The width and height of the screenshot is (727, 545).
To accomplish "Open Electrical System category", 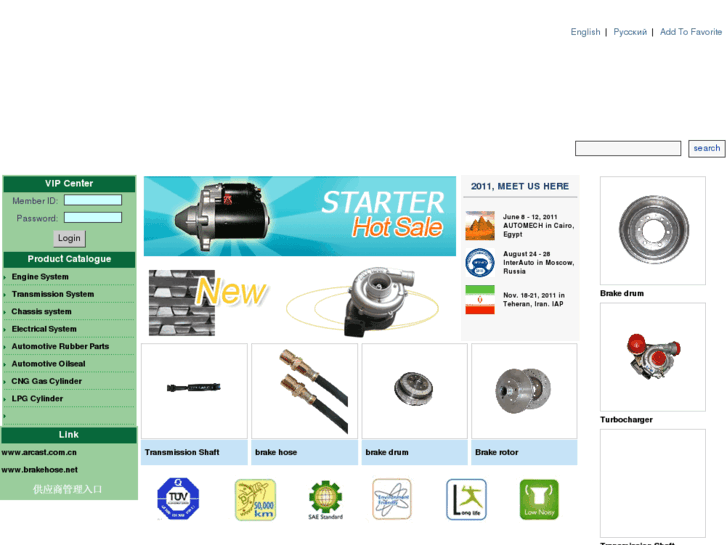I will coord(44,329).
